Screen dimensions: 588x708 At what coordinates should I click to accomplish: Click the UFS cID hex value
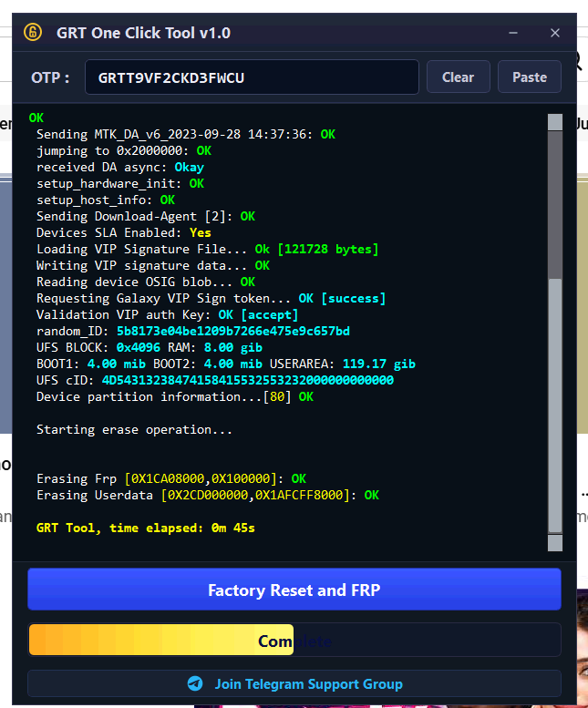tap(247, 380)
